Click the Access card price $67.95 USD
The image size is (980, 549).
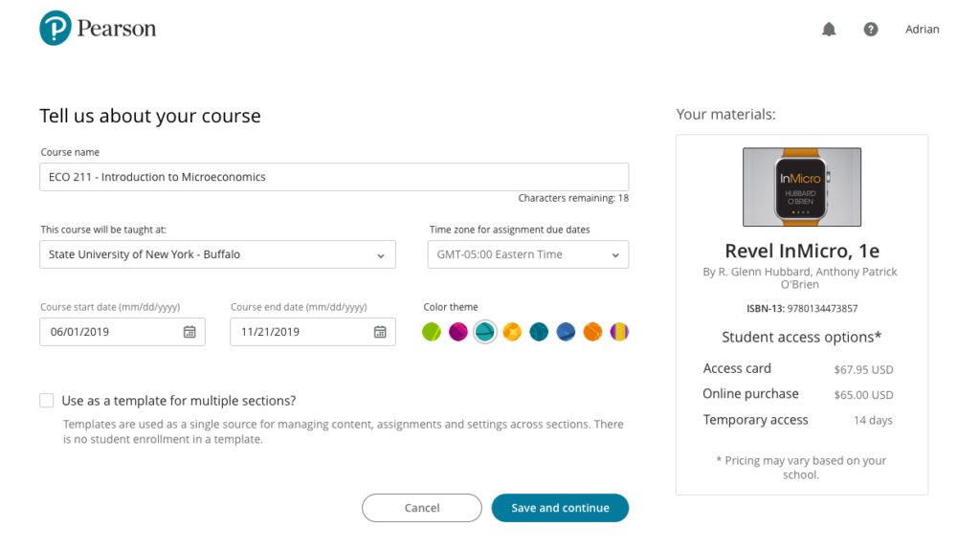point(863,370)
